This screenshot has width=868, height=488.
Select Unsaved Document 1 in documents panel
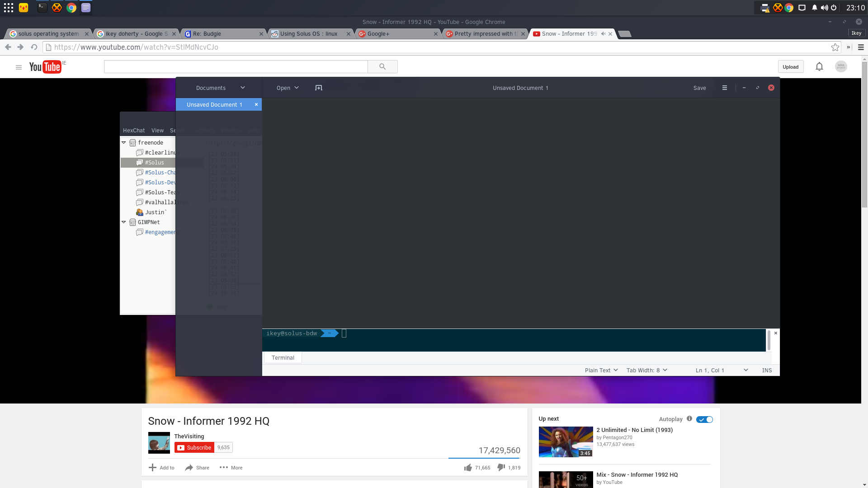tap(214, 105)
